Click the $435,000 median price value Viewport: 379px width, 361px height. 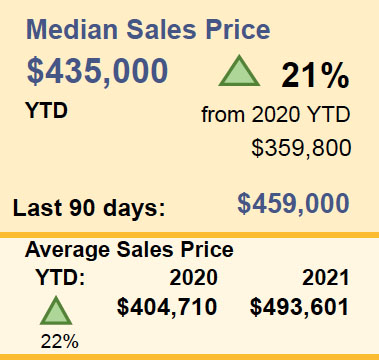(x=97, y=71)
